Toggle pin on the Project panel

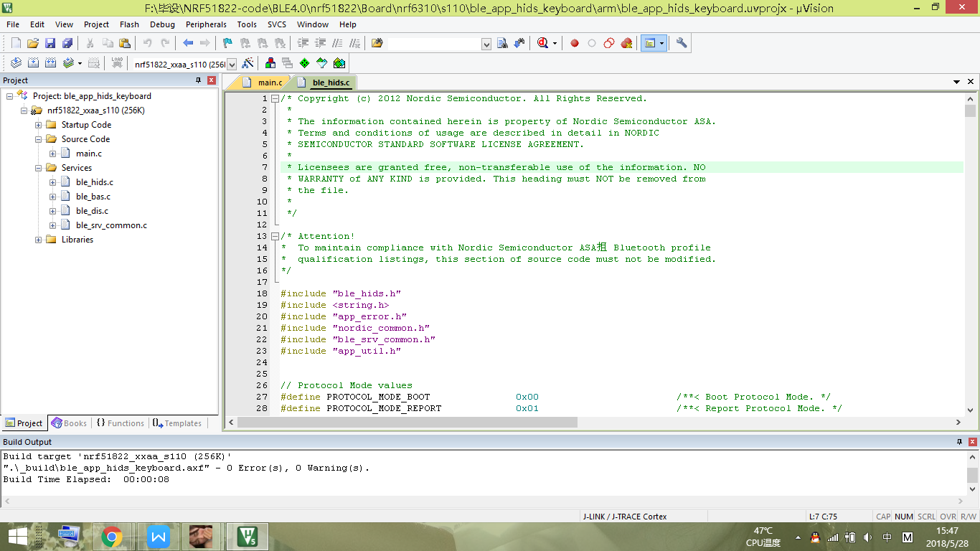pos(199,80)
